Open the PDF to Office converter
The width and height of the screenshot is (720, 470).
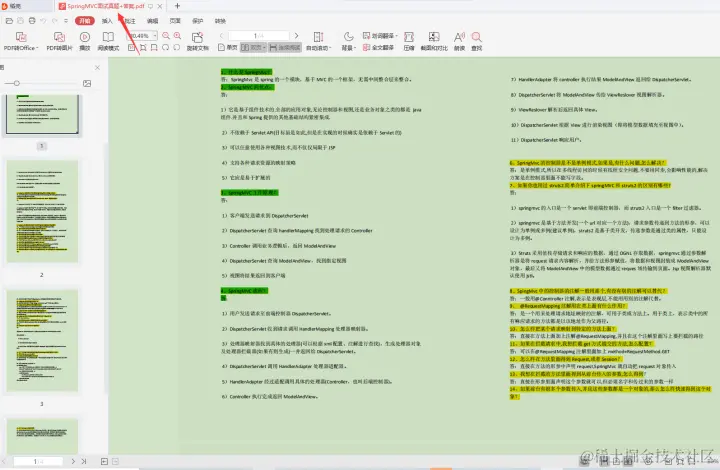(21, 41)
